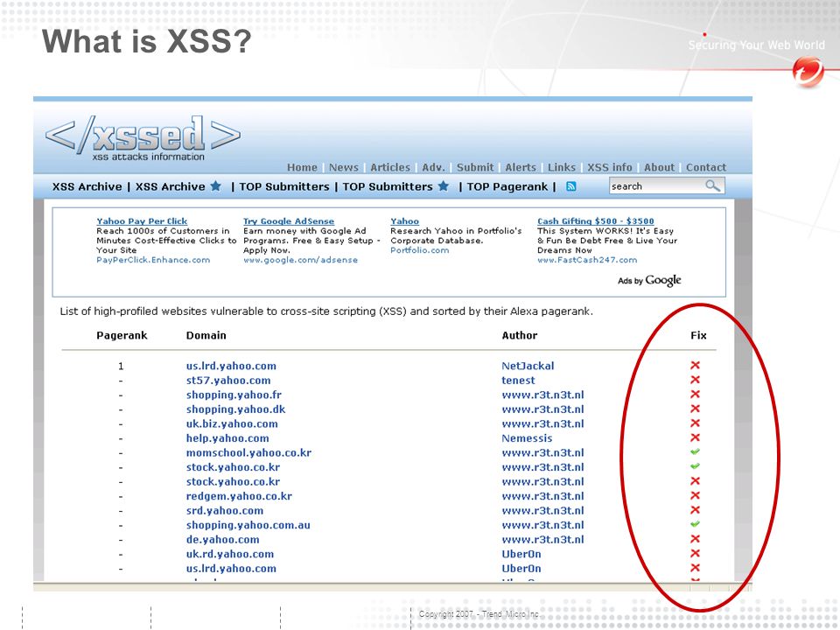Screen dimensions: 840x630
Task: Click the red X fix icon in the NetJackal row
Action: pyautogui.click(x=695, y=366)
